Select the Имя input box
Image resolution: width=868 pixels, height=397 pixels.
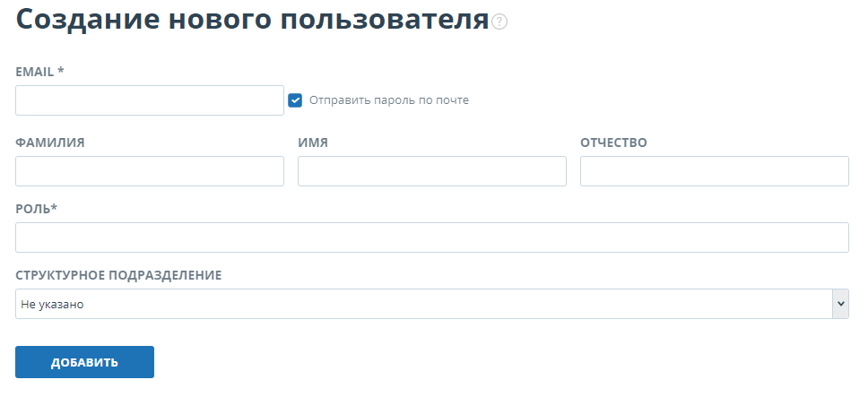point(431,171)
